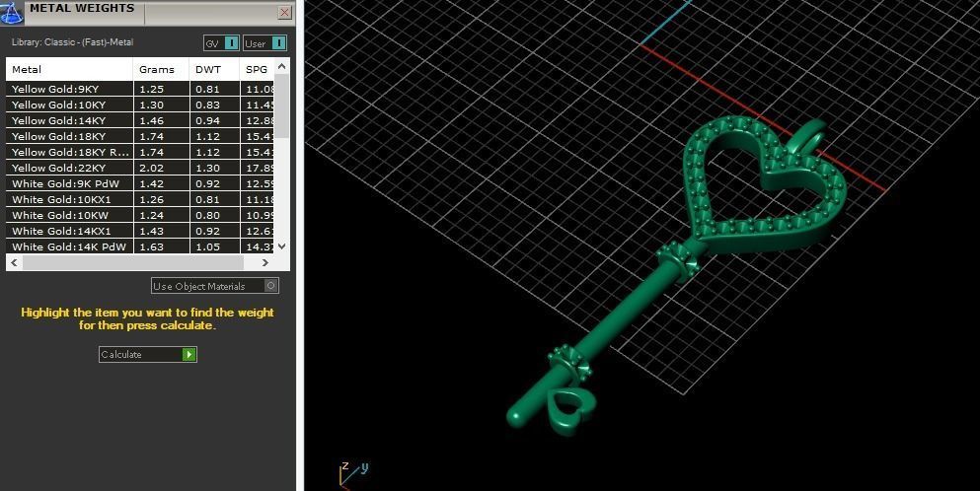The image size is (980, 491).
Task: Click the horizontal scrollbar thumb
Action: point(132,263)
